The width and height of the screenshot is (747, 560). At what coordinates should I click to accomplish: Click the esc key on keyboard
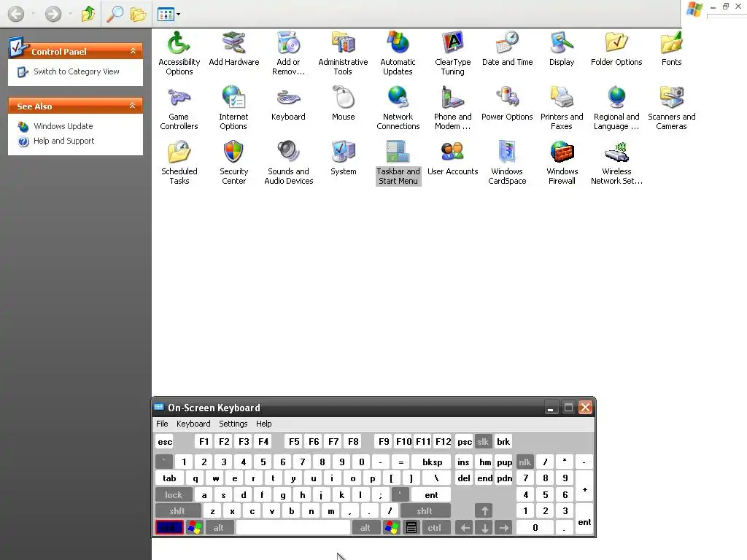pyautogui.click(x=165, y=441)
